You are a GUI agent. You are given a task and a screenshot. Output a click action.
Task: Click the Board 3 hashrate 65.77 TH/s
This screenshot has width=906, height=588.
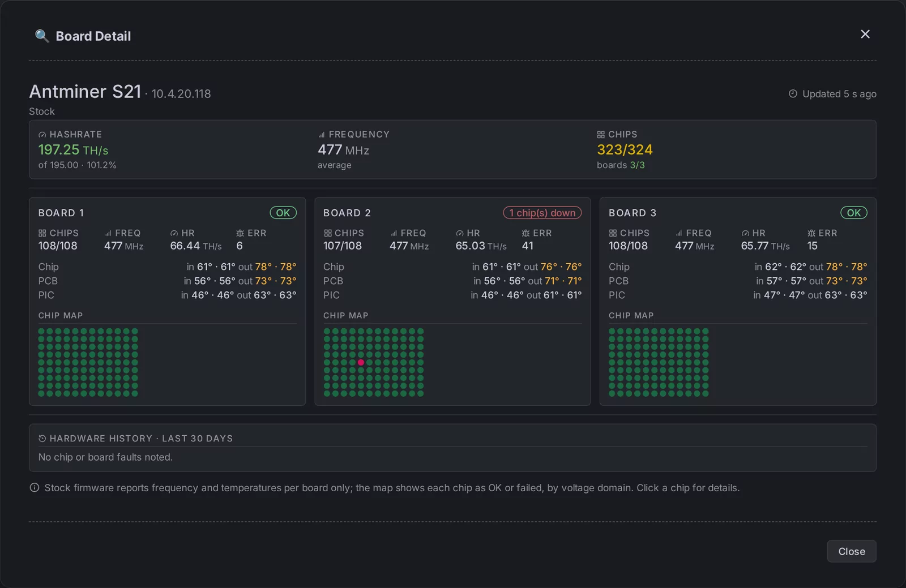tap(765, 246)
